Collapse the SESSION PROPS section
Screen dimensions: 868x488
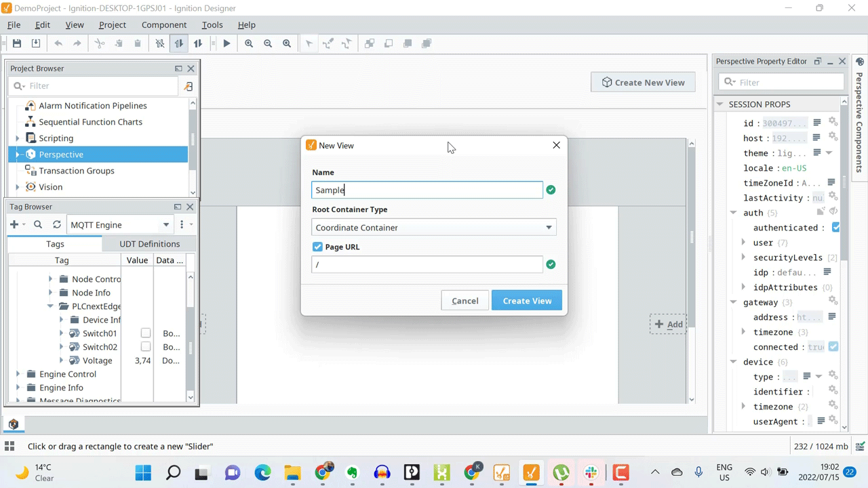point(720,104)
